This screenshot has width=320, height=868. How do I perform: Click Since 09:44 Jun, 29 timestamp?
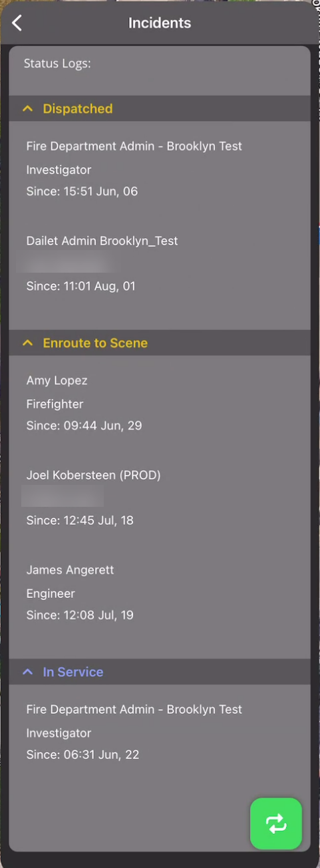click(84, 425)
